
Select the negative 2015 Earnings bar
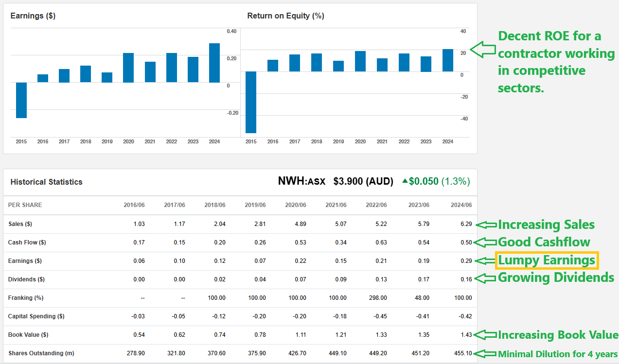21,100
